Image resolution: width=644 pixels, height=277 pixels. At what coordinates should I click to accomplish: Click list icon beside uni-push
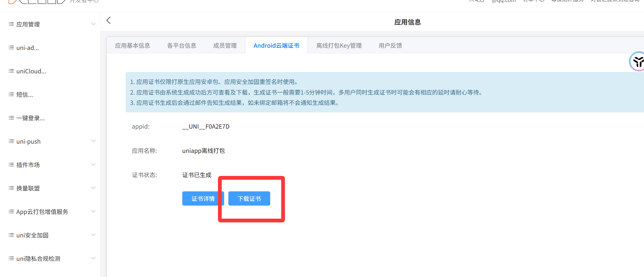tap(11, 141)
